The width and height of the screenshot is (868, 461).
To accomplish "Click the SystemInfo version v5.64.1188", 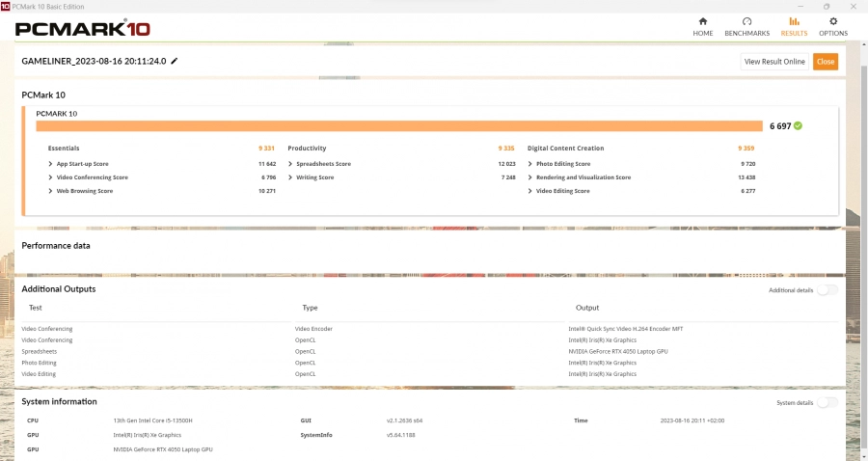I will (401, 435).
